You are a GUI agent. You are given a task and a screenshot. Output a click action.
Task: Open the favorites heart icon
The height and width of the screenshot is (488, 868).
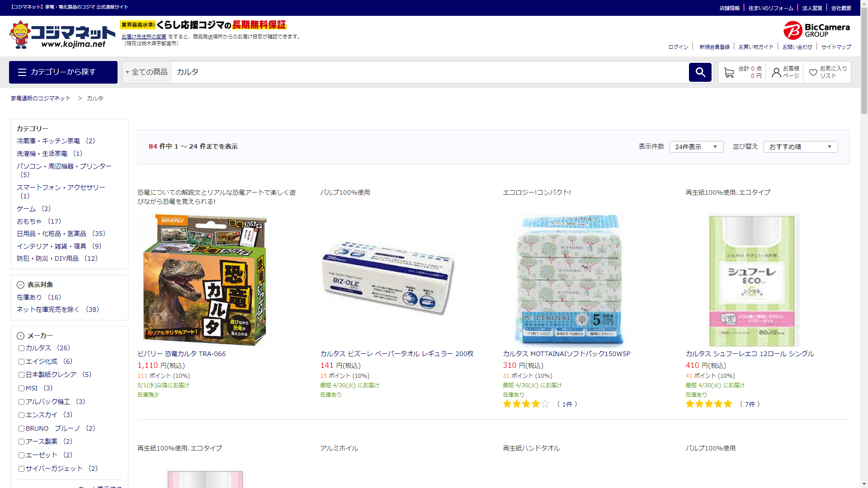click(x=813, y=73)
